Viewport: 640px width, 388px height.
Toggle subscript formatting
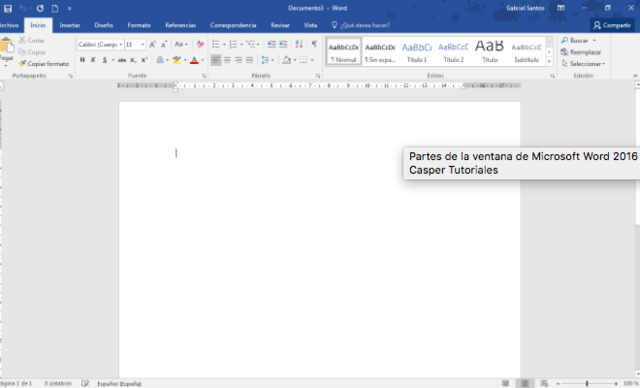[x=133, y=60]
